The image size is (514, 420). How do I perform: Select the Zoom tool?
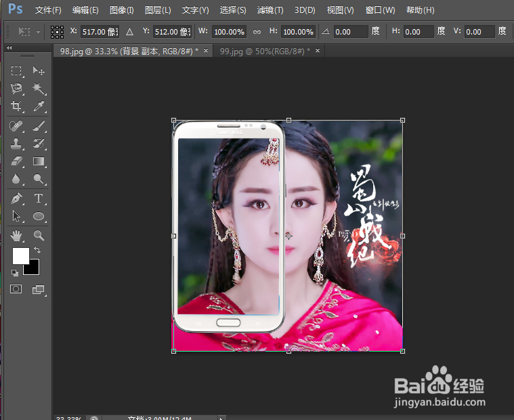[39, 236]
